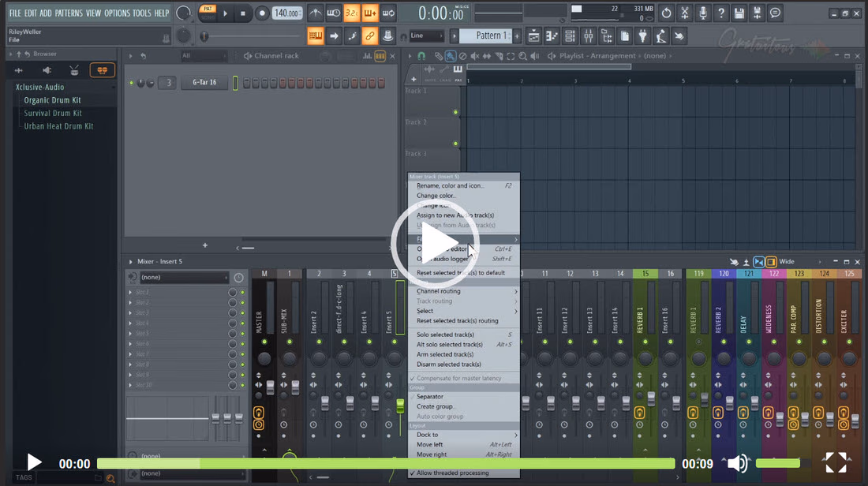Open Organic Drum Kit folder
This screenshot has width=868, height=486.
coord(52,100)
